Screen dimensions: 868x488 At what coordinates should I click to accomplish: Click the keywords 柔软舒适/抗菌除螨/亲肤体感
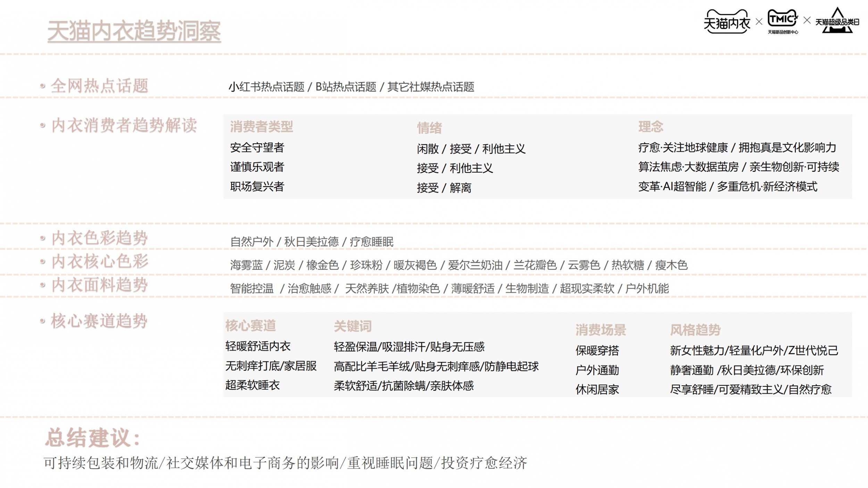pos(403,386)
